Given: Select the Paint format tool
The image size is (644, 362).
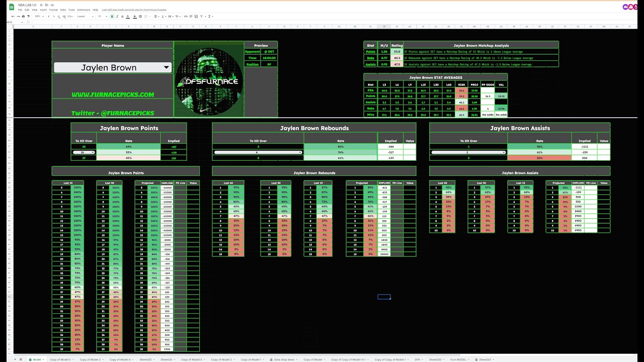Looking at the screenshot, I should (x=29, y=16).
